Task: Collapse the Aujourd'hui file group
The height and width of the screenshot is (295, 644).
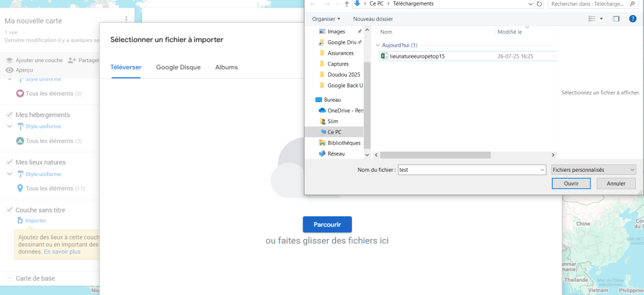Action: (378, 45)
